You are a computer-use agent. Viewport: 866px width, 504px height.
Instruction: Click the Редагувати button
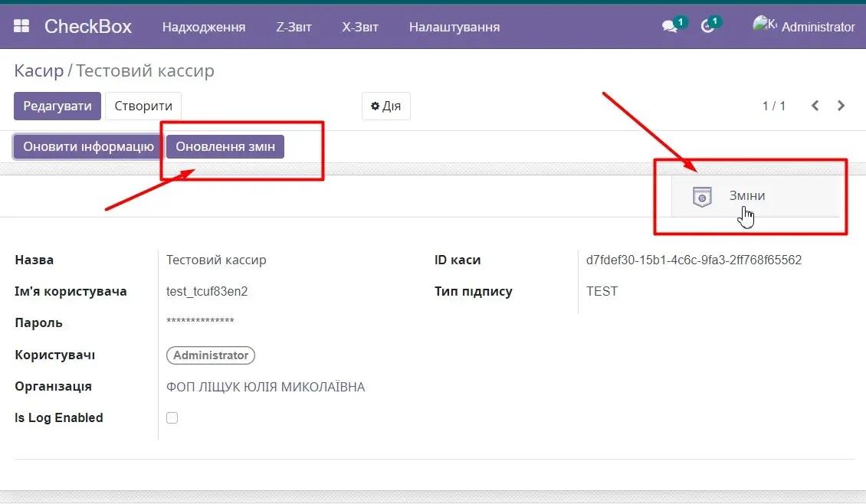[x=57, y=106]
